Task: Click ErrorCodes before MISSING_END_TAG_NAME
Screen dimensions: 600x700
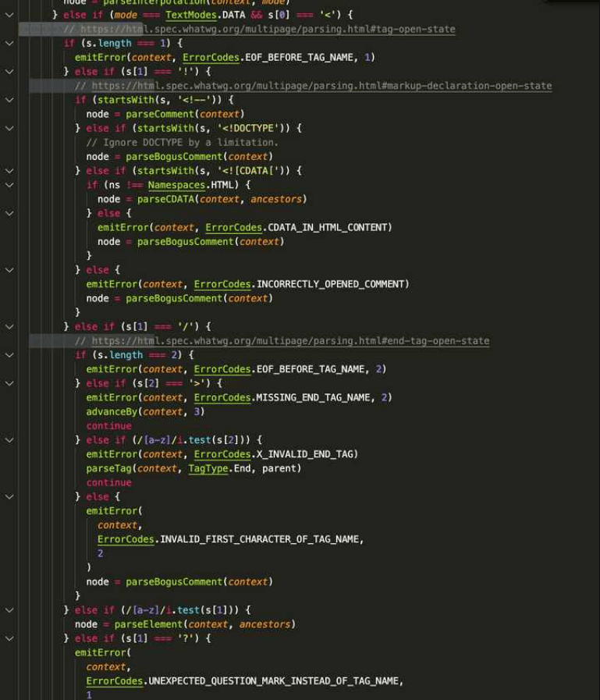Action: point(222,398)
